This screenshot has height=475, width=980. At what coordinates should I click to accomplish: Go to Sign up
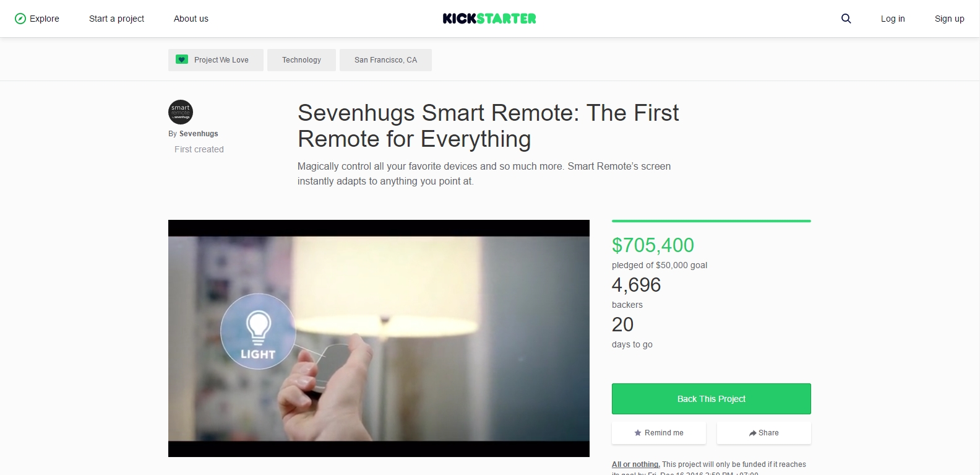coord(950,19)
